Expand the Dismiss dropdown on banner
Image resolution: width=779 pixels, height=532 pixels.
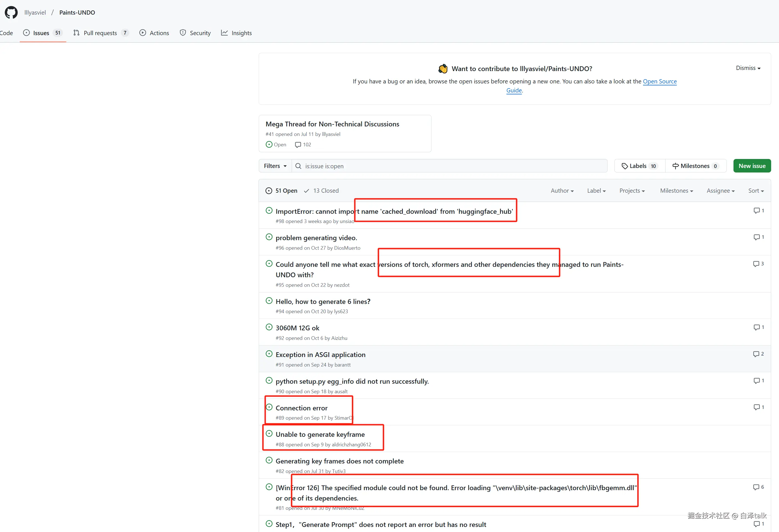(x=748, y=68)
